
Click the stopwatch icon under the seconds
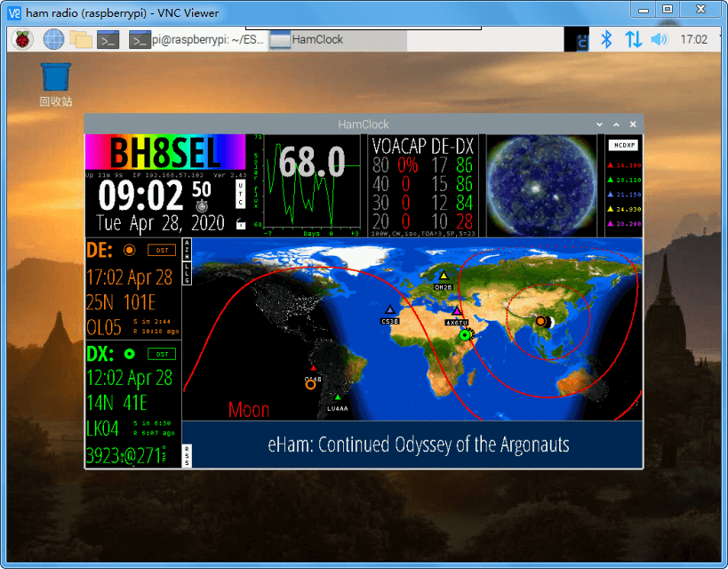(202, 204)
